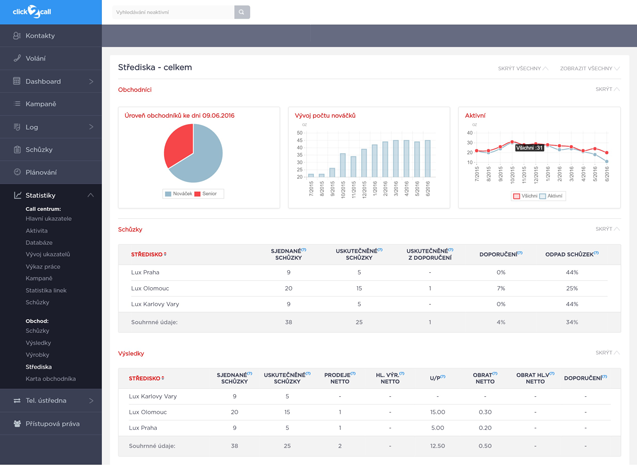Click the Schůzky clipboard icon

pos(17,150)
